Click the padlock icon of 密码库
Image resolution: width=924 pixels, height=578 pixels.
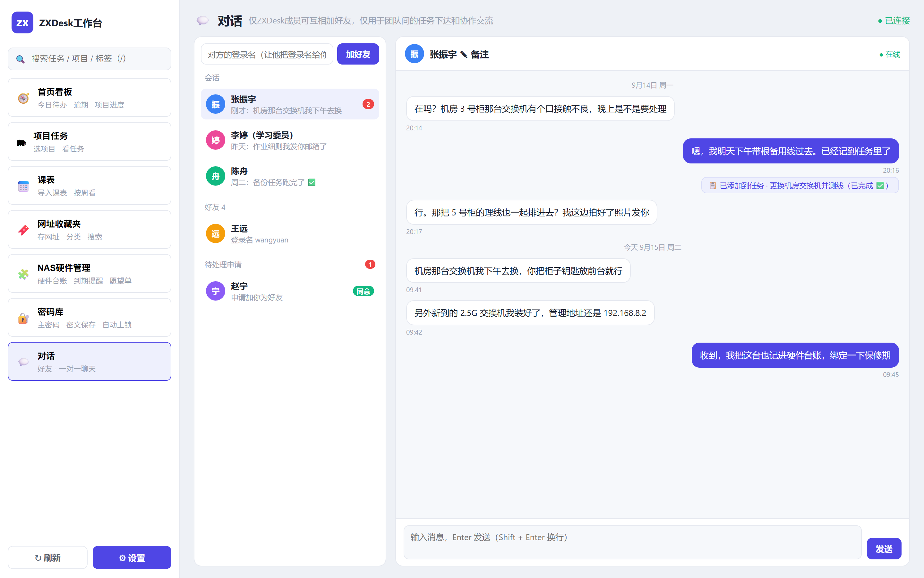coord(23,318)
